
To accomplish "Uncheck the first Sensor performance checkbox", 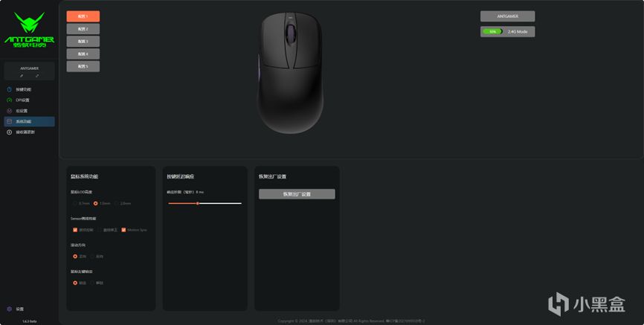I will pos(75,230).
